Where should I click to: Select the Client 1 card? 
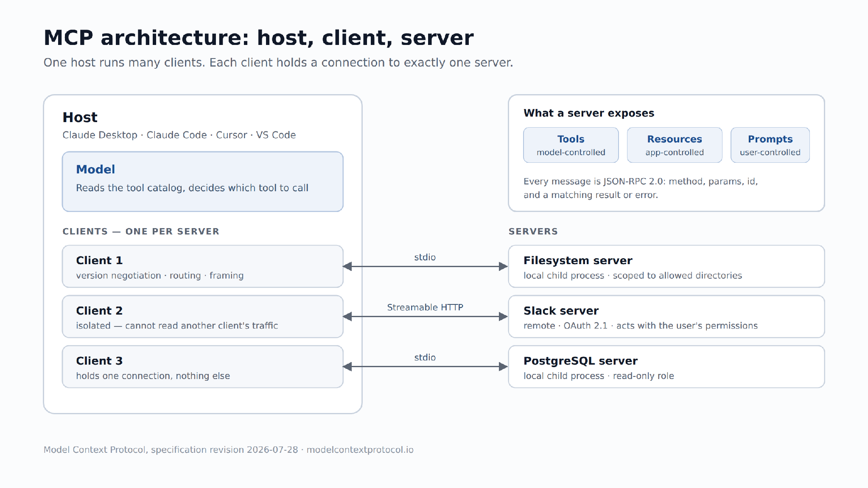pyautogui.click(x=202, y=266)
